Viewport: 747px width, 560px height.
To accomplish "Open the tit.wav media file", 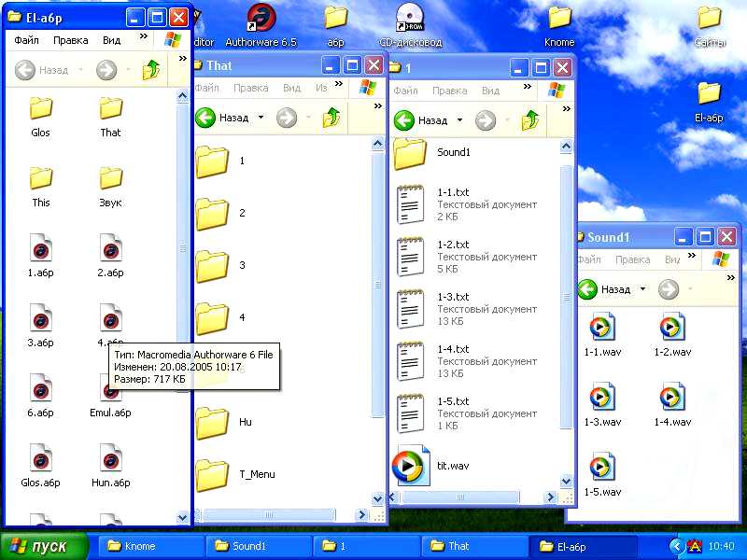I will coord(407,465).
